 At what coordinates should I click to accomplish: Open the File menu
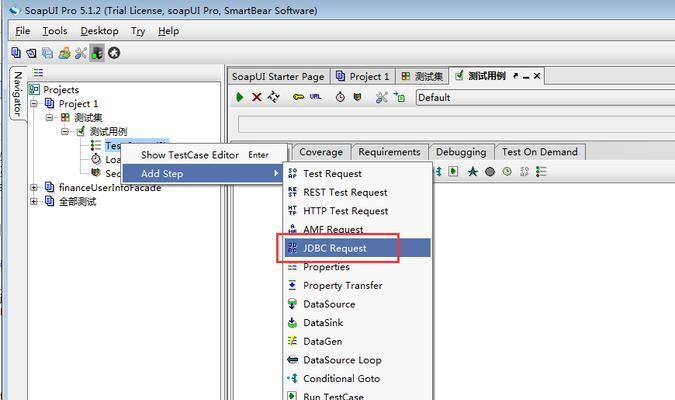point(23,31)
